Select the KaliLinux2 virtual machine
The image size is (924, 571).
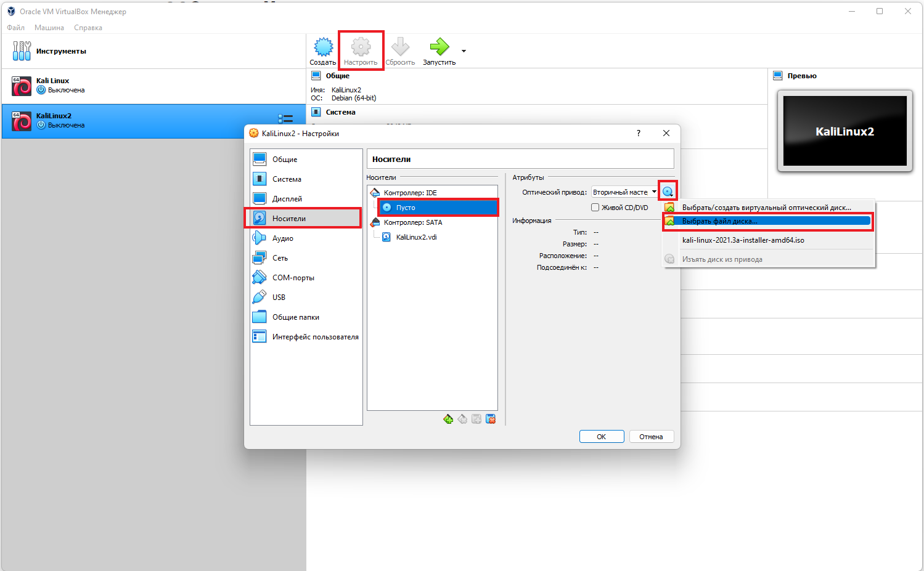tap(153, 121)
